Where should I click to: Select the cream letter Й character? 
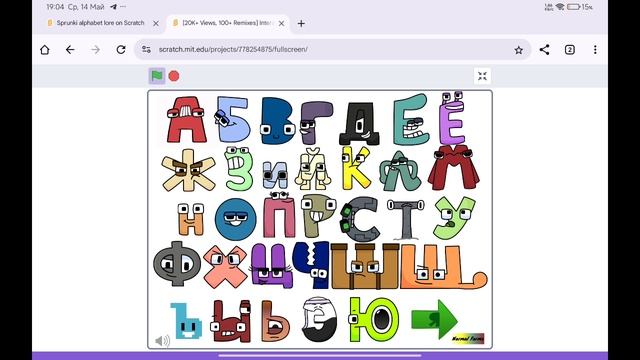click(313, 169)
